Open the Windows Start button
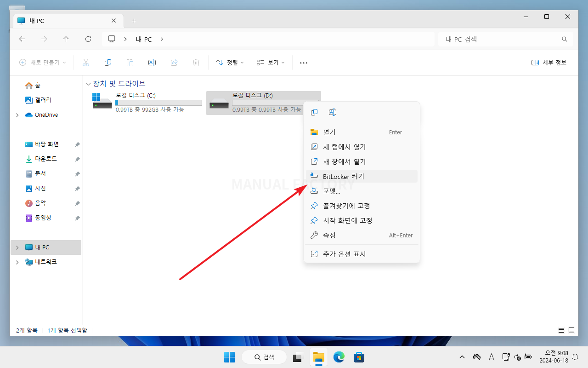The image size is (588, 368). (229, 357)
